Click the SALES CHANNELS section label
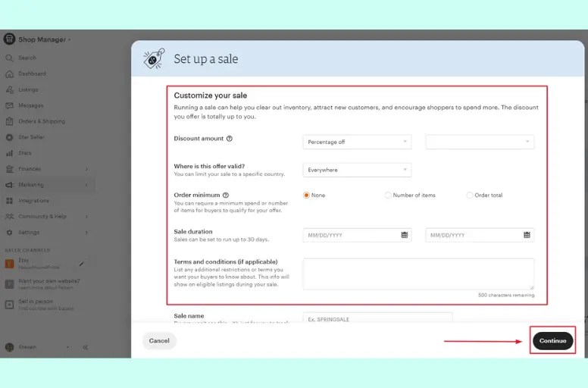The height and width of the screenshot is (388, 588). pyautogui.click(x=27, y=250)
